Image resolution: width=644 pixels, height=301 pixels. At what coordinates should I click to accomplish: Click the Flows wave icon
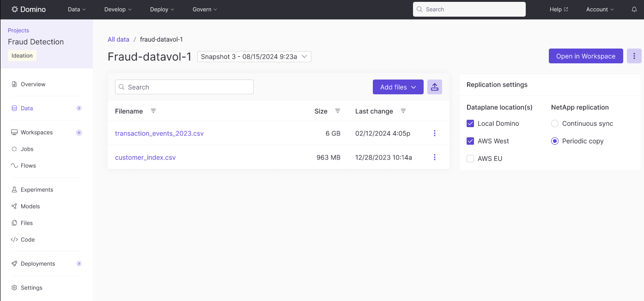(14, 166)
